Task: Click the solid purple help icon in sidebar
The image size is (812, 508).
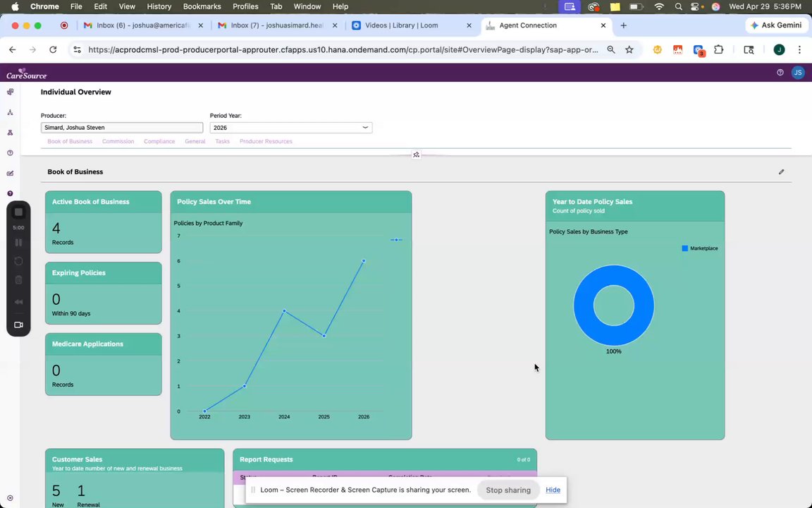Action: click(10, 193)
